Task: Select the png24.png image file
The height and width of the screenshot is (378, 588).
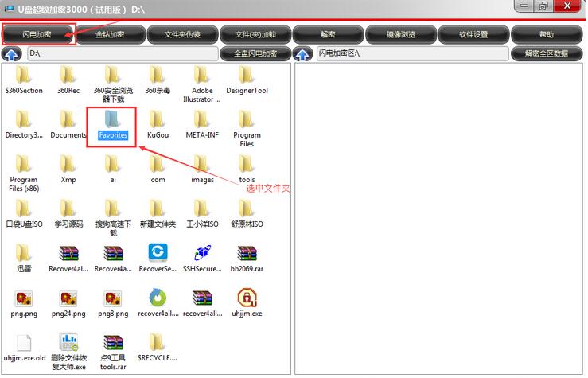Action: click(68, 298)
